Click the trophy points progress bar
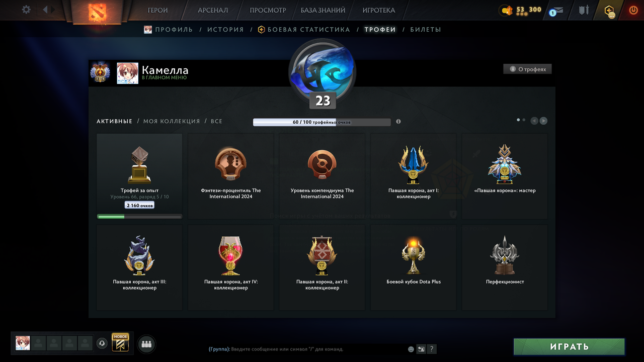The width and height of the screenshot is (644, 362). point(321,122)
